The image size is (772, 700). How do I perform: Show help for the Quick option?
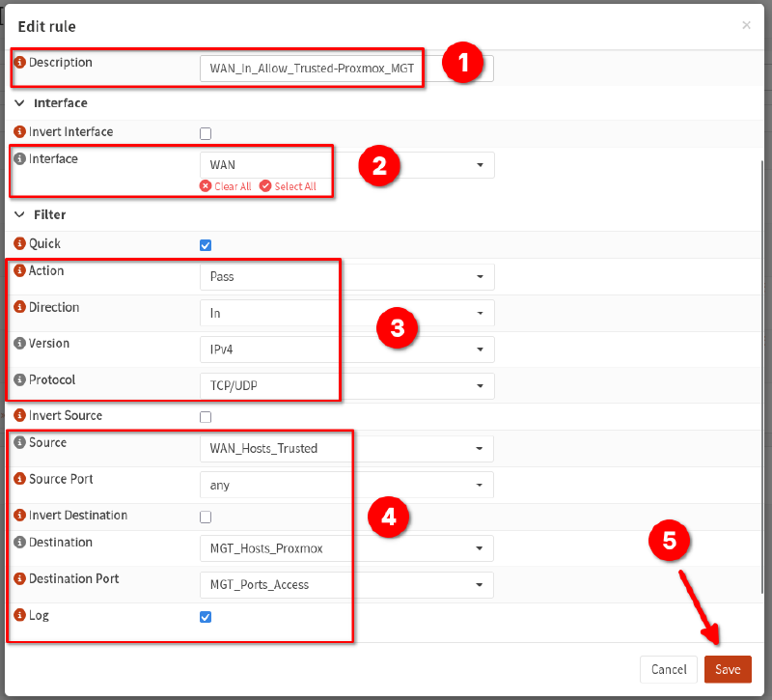(19, 243)
